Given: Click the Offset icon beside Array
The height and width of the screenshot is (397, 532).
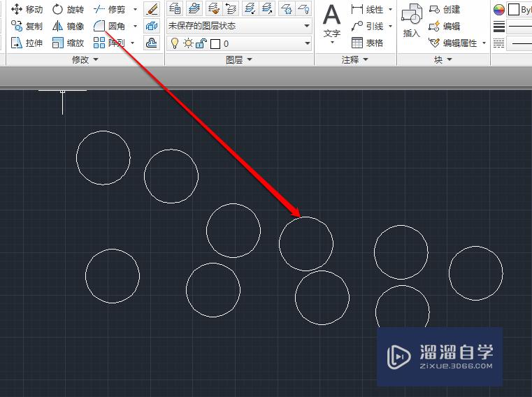Looking at the screenshot, I should 152,43.
